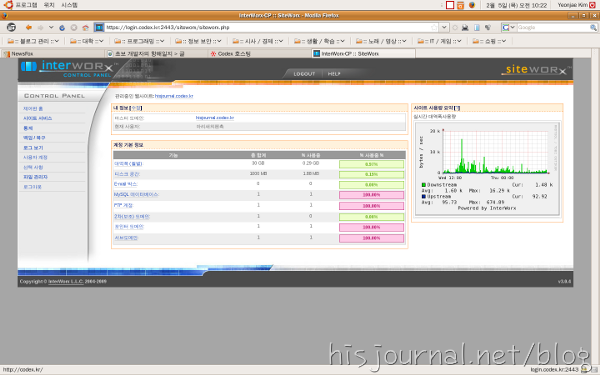Open the back/forward history dropdown arrow
This screenshot has width=600, height=375.
(51, 28)
